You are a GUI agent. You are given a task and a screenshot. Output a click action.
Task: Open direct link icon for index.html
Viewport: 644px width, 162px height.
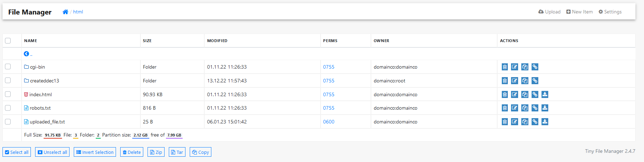(535, 94)
